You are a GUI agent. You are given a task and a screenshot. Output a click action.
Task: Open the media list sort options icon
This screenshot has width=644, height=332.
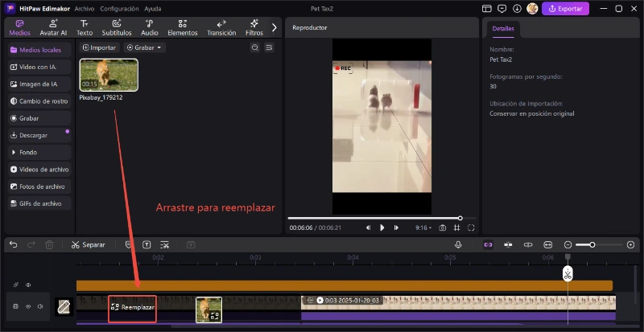[x=269, y=47]
